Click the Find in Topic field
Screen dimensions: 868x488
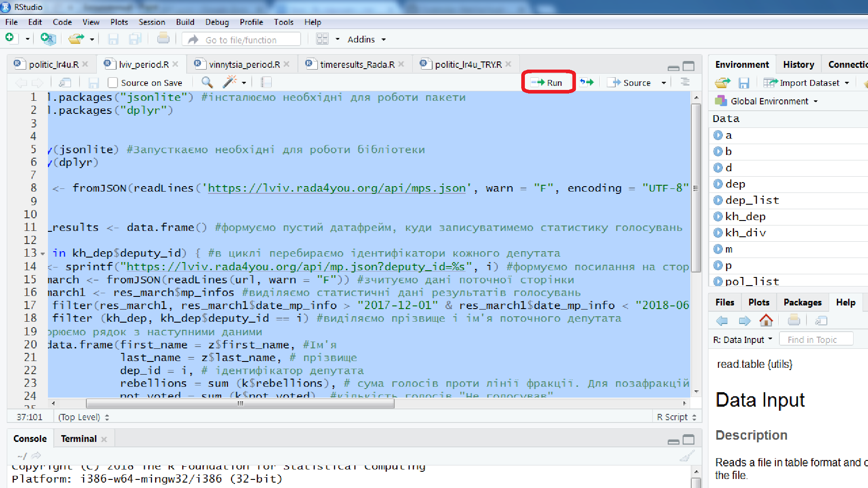pyautogui.click(x=816, y=340)
